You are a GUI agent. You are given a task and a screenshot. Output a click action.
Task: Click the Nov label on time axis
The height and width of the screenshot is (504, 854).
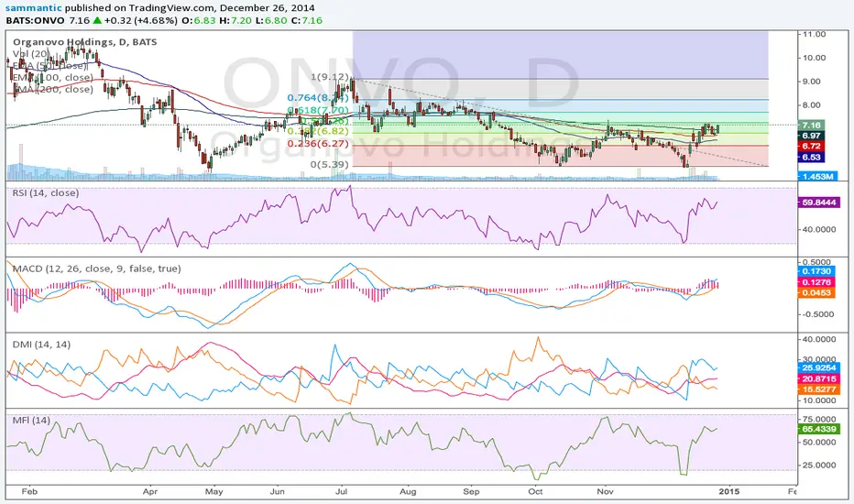click(605, 491)
